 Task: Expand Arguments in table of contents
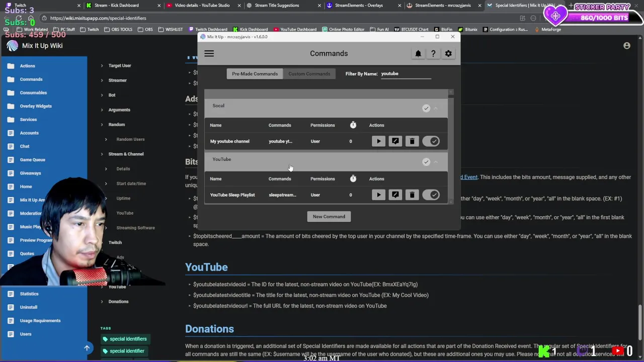point(102,110)
